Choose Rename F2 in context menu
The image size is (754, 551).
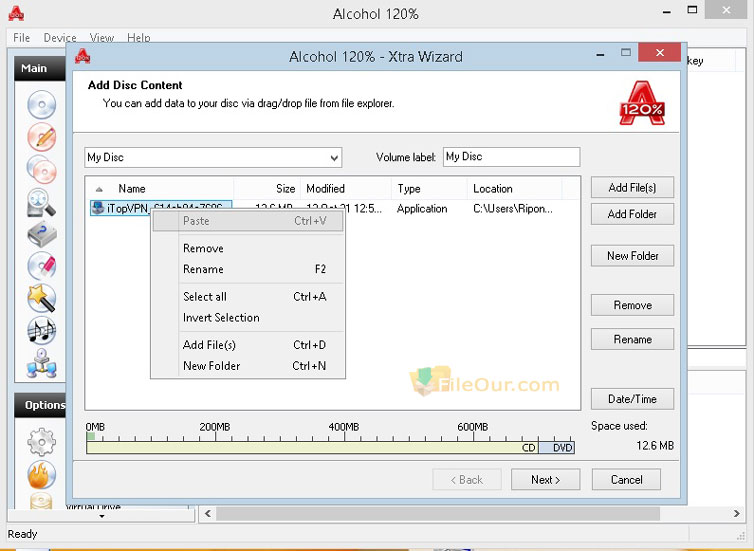point(248,269)
